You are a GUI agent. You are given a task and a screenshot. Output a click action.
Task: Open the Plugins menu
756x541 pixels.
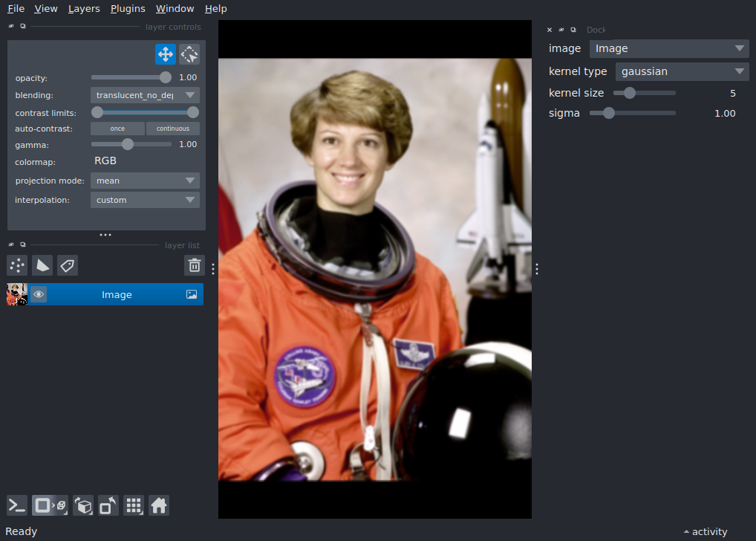click(127, 8)
